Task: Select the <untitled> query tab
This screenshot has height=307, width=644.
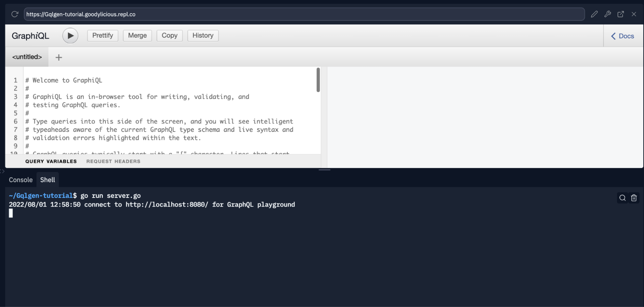Action: click(x=27, y=57)
